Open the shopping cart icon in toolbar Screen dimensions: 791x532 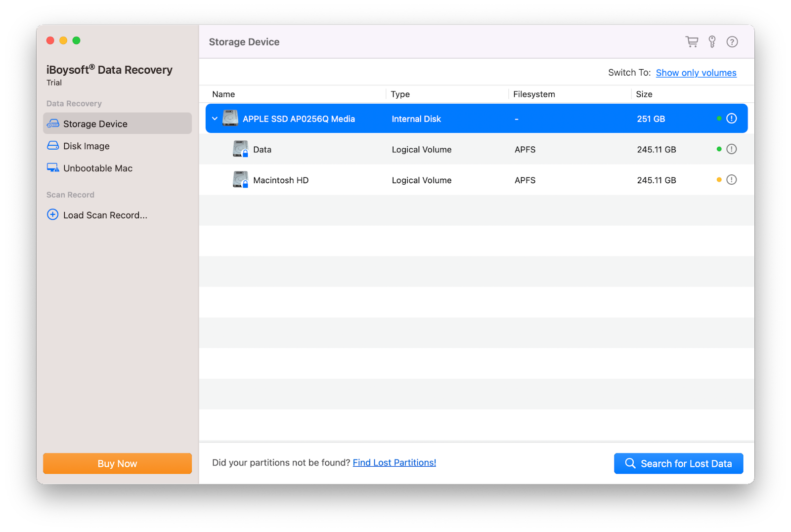click(x=692, y=41)
